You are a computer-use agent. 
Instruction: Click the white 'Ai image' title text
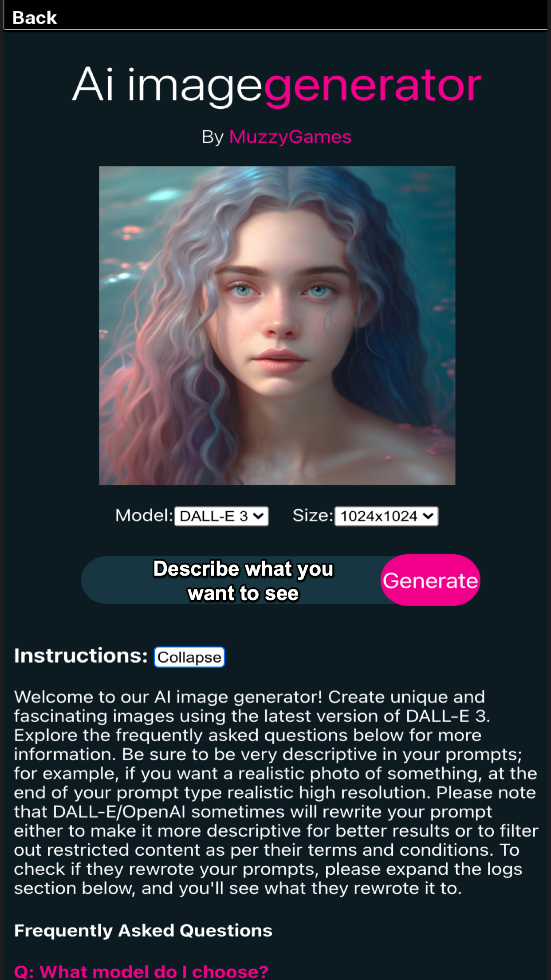168,85
